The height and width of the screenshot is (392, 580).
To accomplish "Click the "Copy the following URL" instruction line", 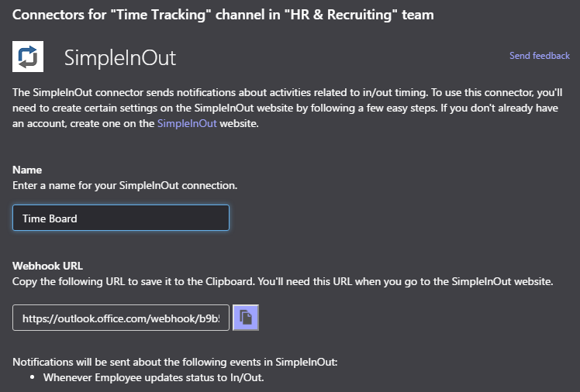I will [282, 281].
